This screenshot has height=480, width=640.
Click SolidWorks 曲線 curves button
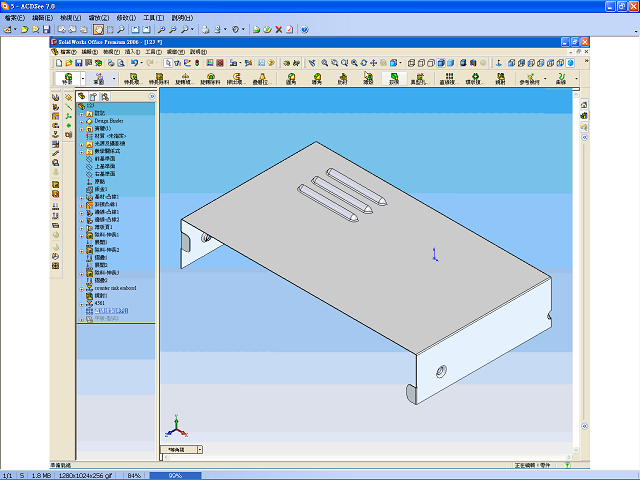[561, 78]
